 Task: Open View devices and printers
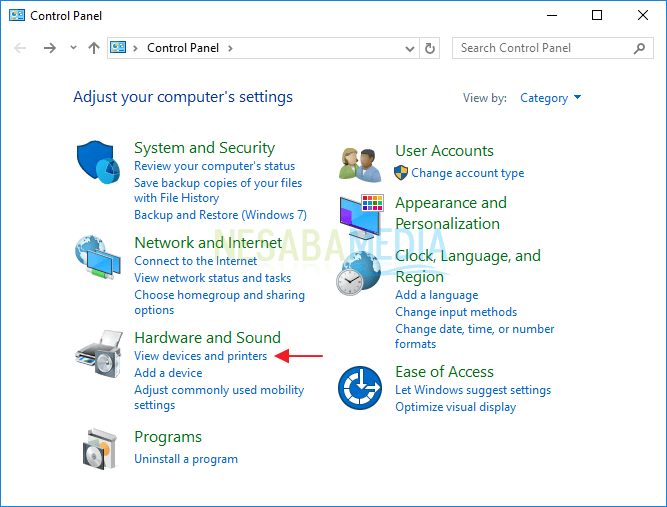200,356
